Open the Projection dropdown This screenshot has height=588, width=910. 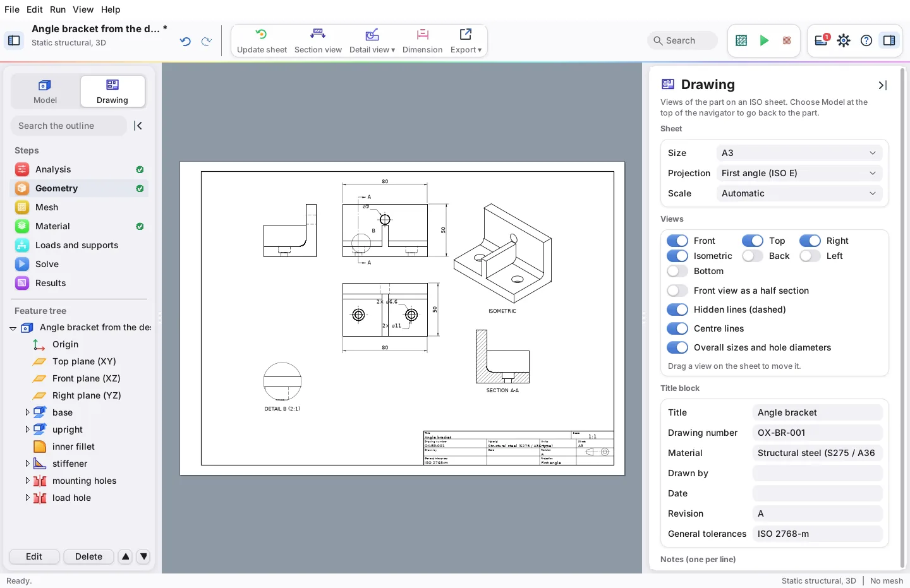click(x=799, y=173)
